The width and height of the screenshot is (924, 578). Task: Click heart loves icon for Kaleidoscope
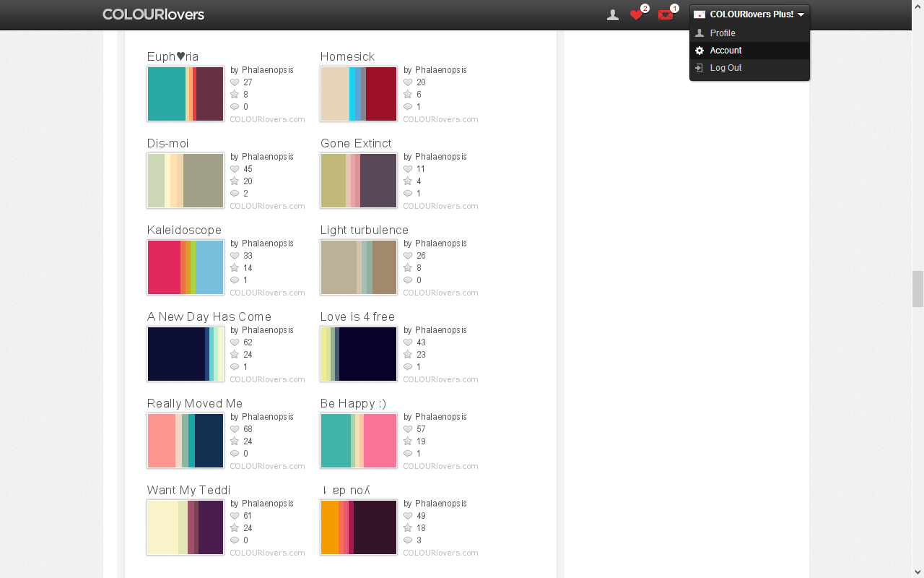[235, 256]
